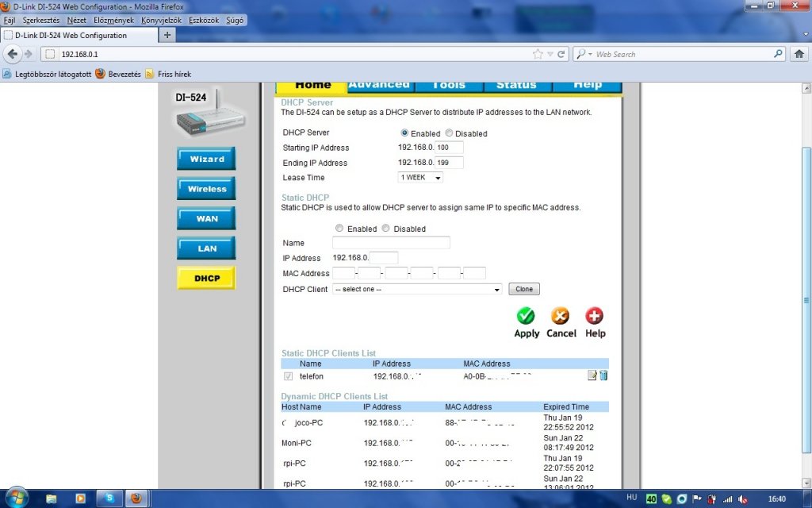Select DHCP Server Disabled radio button
Image resolution: width=812 pixels, height=508 pixels.
(449, 133)
